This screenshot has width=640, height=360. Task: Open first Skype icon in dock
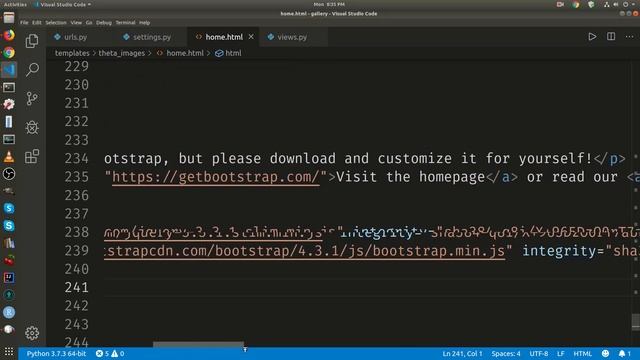9,209
